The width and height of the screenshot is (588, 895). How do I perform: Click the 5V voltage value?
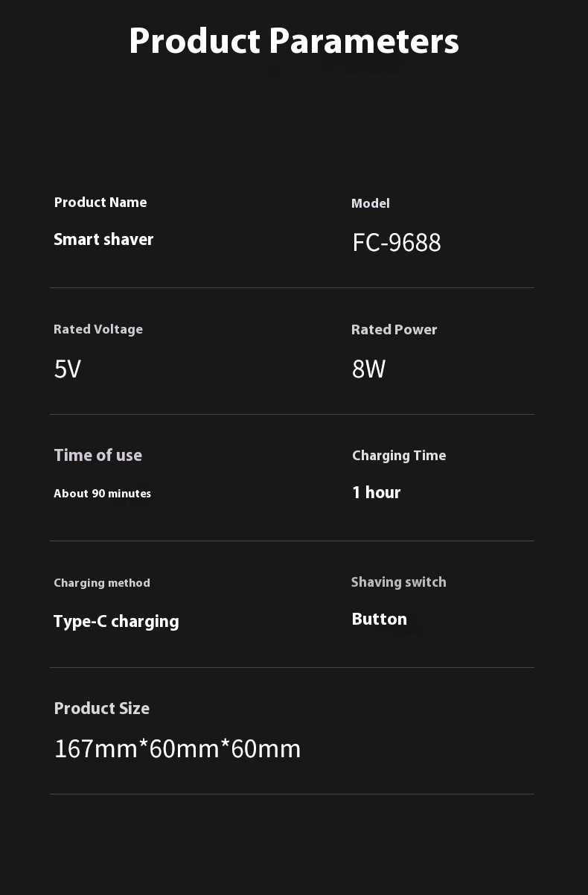(67, 369)
